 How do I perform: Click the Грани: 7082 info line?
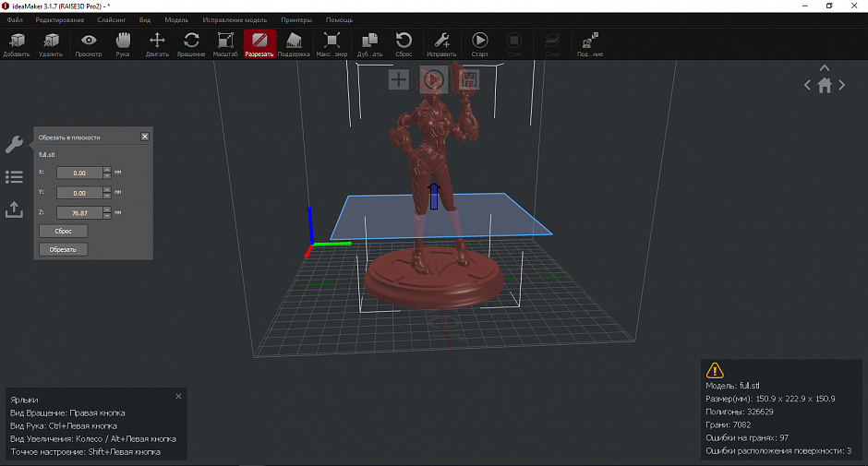coord(729,425)
